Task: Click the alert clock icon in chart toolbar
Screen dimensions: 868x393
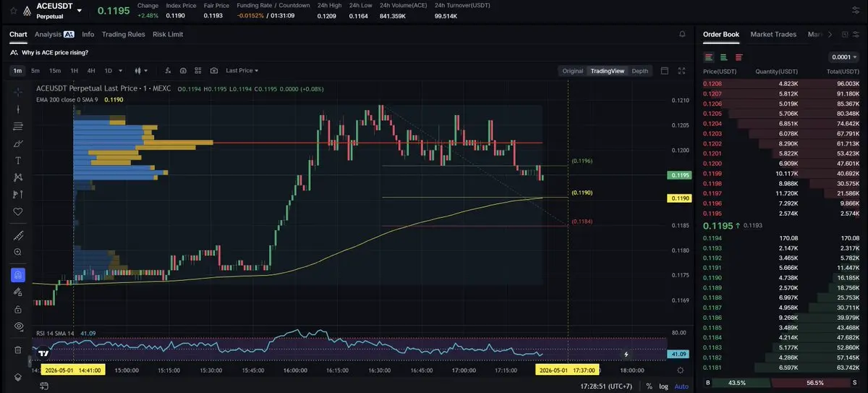Action: coord(183,70)
